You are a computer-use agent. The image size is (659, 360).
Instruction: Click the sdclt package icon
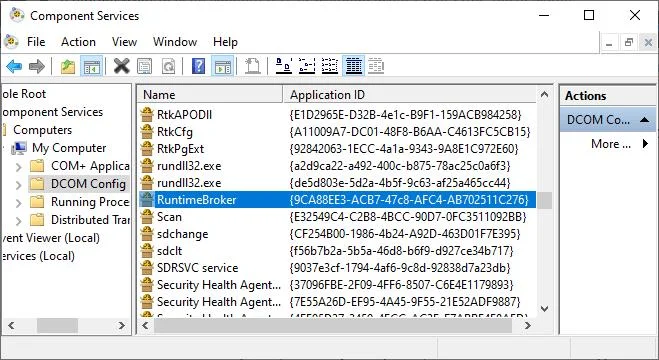click(147, 251)
